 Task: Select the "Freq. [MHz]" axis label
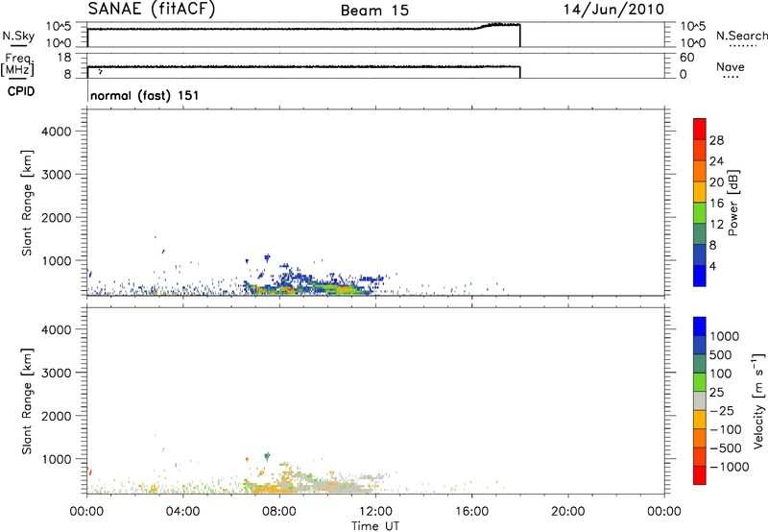[x=18, y=64]
